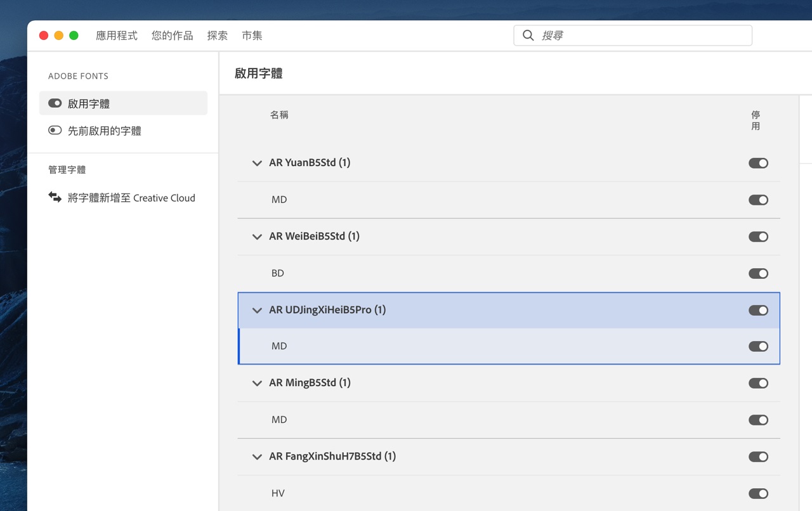
Task: Select the AR MingB5Std (1) font name
Action: point(310,383)
